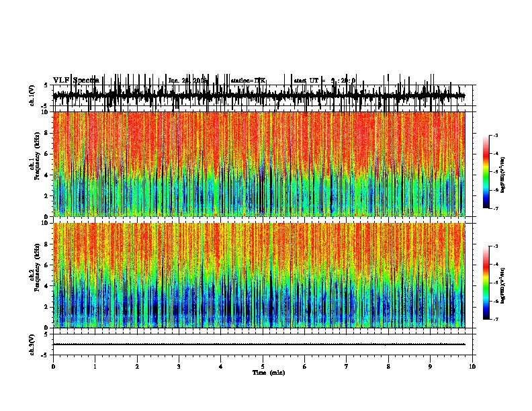Click the "VLF Spectra" plot title
Image resolution: width=532 pixels, height=411 pixels.
tap(76, 80)
